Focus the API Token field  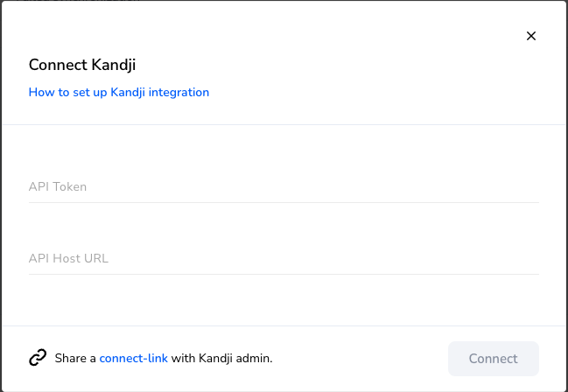[x=284, y=187]
